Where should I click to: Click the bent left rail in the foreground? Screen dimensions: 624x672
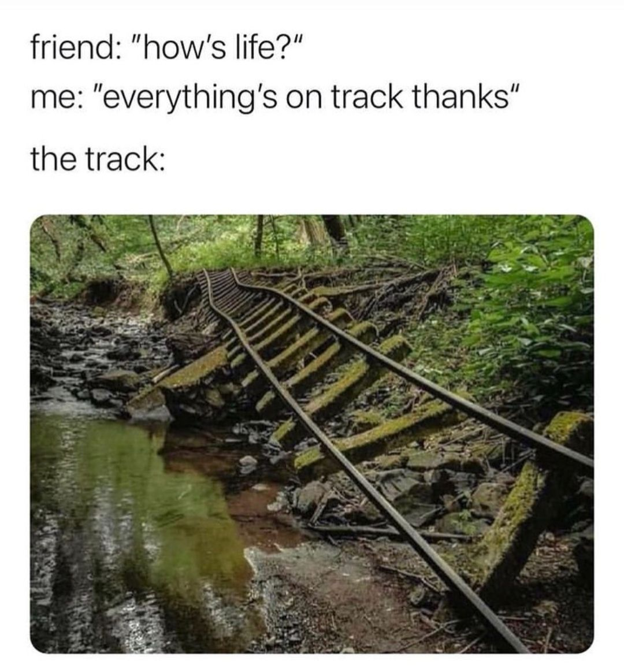pos(343,450)
